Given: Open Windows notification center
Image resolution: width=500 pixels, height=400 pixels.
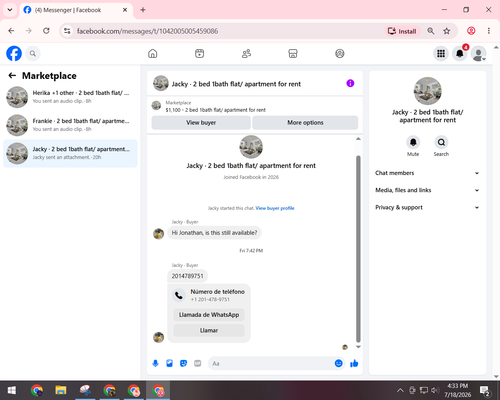Looking at the screenshot, I should pos(485,390).
